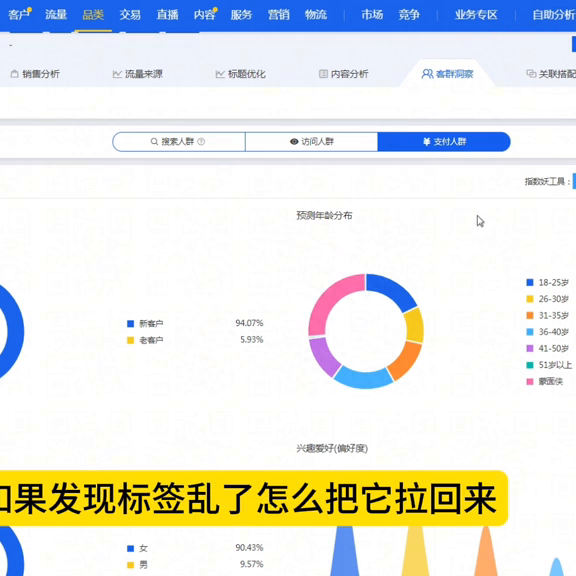The image size is (576, 576).
Task: Select the 支付人群 segment button
Action: [444, 141]
